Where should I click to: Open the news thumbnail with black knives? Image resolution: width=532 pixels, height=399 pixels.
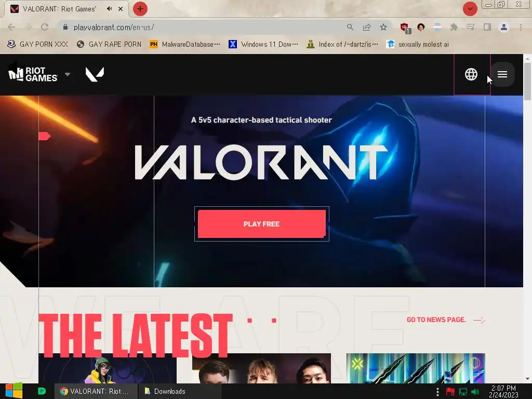click(x=416, y=368)
